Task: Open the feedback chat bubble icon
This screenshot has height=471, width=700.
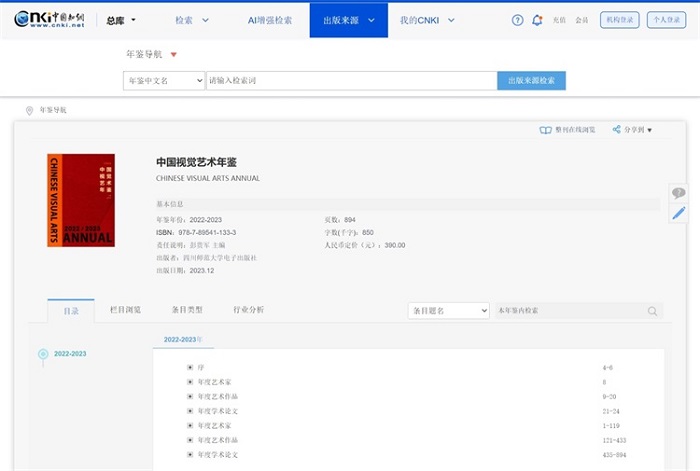Action: [x=679, y=193]
